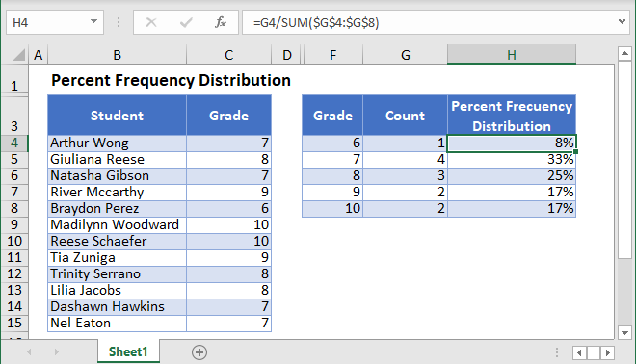Click the Enter checkmark formula icon
This screenshot has height=364, width=636.
tap(186, 22)
